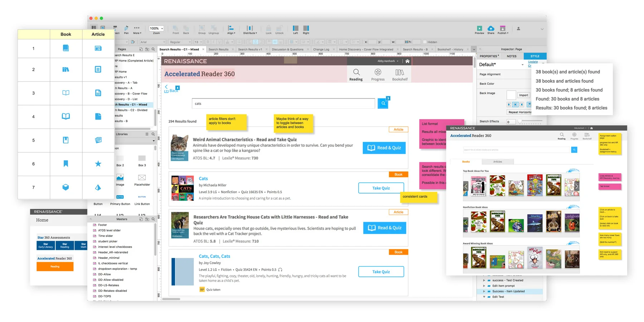Add a new master in Masters panel
The image size is (644, 322).
coord(141,219)
